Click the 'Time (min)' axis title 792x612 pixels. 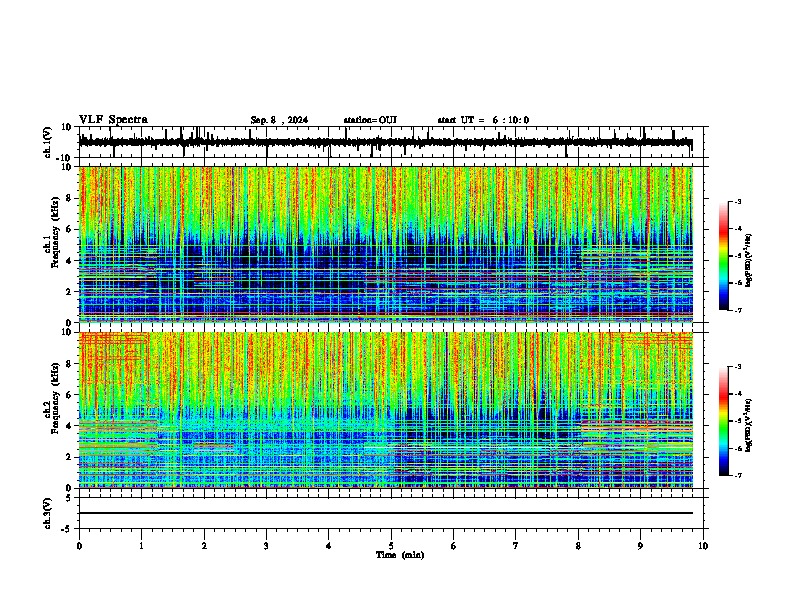click(x=400, y=555)
